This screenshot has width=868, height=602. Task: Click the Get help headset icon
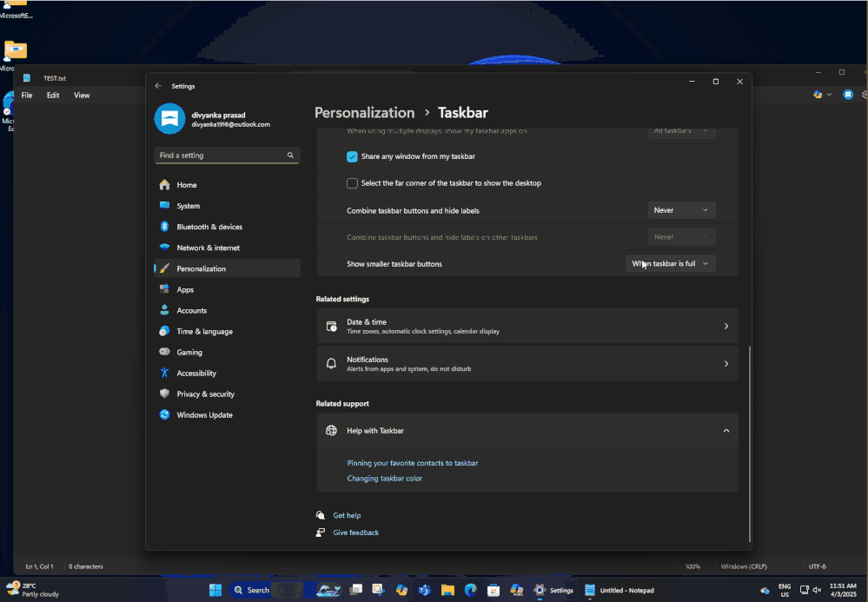click(x=321, y=515)
